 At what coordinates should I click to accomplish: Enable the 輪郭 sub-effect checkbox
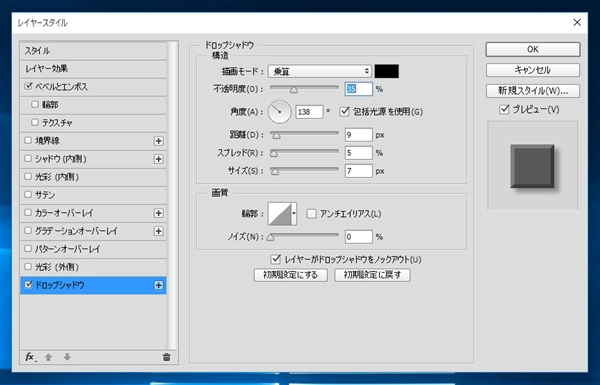pyautogui.click(x=35, y=104)
